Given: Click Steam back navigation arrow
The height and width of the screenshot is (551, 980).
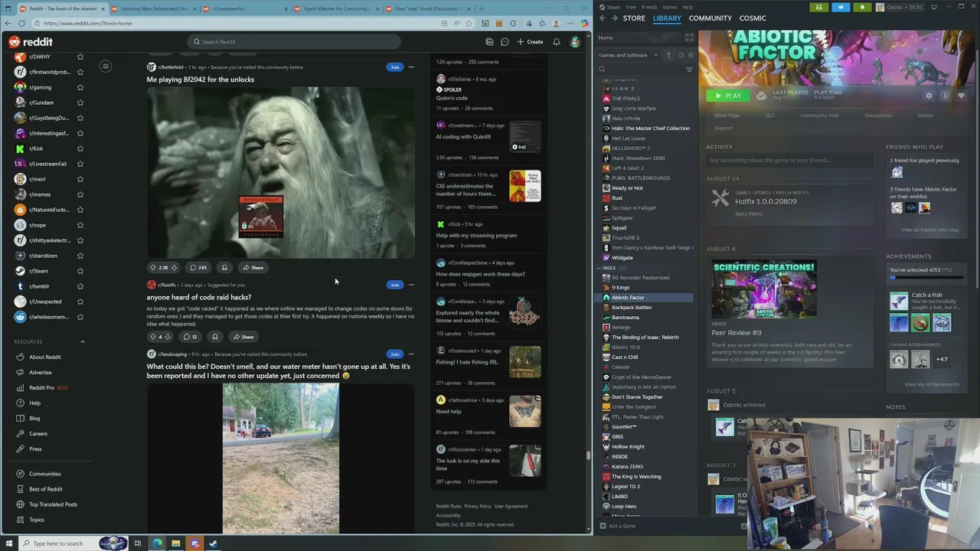Looking at the screenshot, I should pos(603,18).
